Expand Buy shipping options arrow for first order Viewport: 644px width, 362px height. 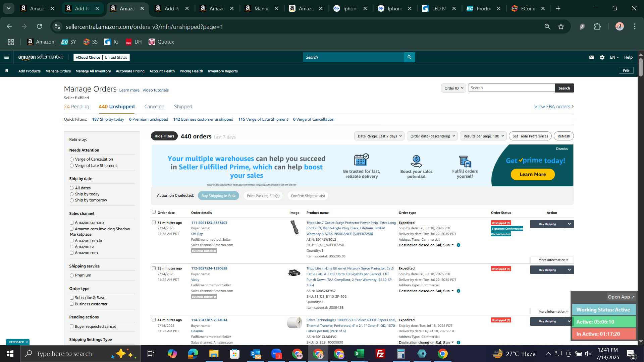[569, 224]
